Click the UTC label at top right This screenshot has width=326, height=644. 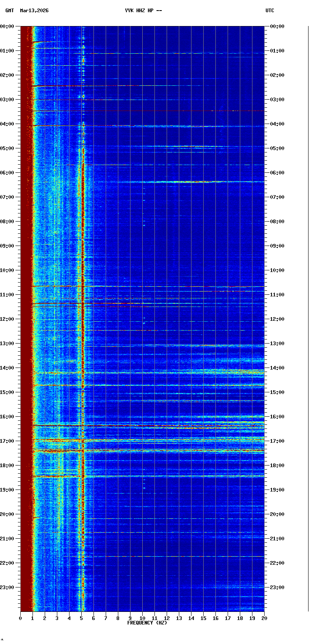coord(270,11)
